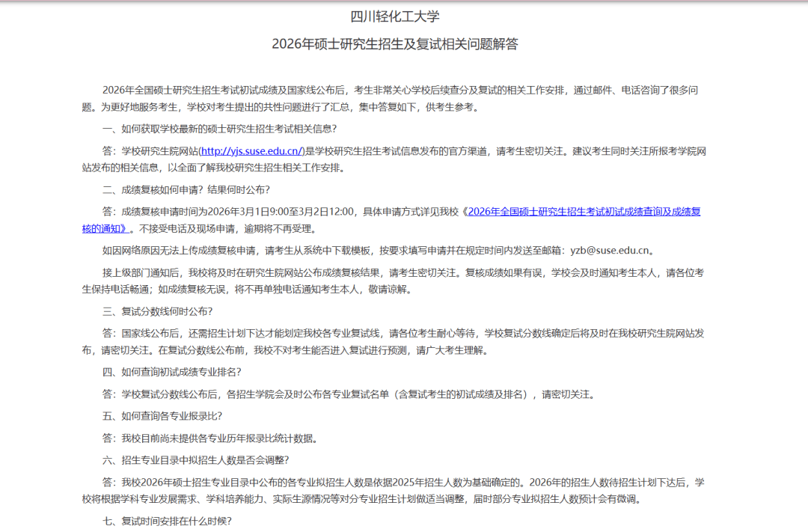The height and width of the screenshot is (532, 808).
Task: Click the 2026年硕士研究生招生及复试相关问题解答 heading
Action: tap(395, 44)
